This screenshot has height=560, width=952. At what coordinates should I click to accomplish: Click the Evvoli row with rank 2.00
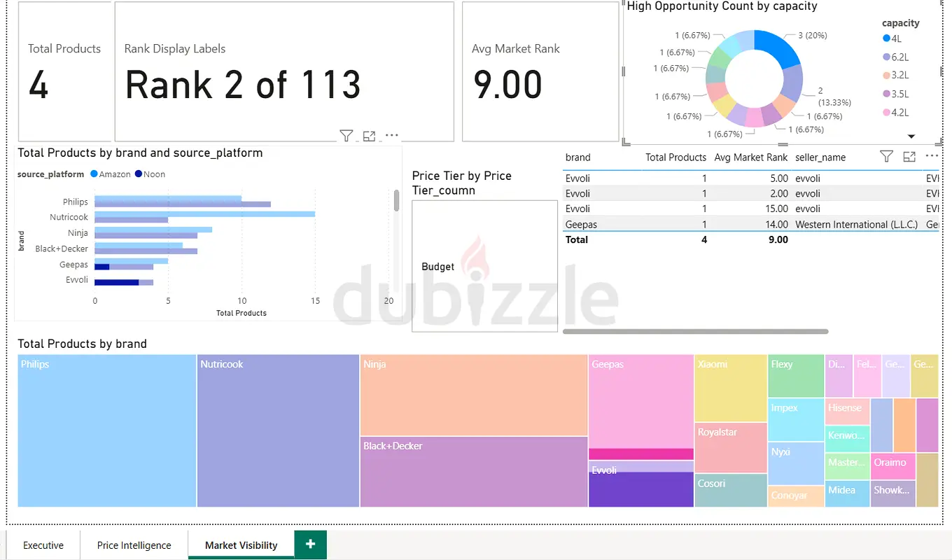click(x=751, y=194)
